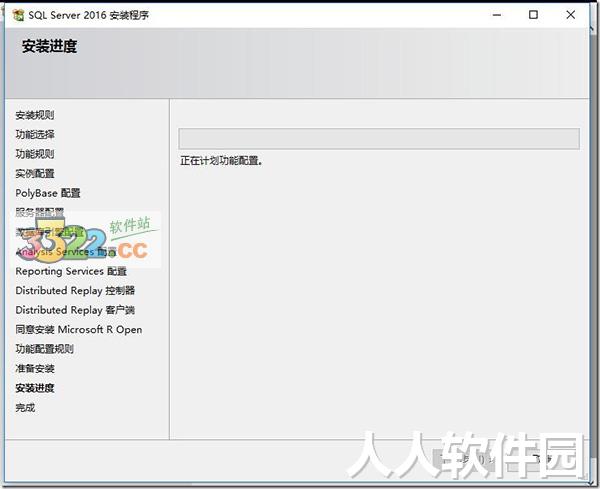Select the 同意安装 Microsoft R Open step
Screen dimensions: 600x489
[79, 329]
